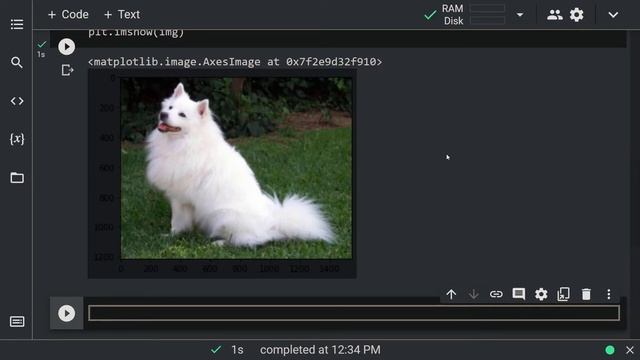The height and width of the screenshot is (360, 640).
Task: Click into the empty code cell editor
Action: coord(354,313)
